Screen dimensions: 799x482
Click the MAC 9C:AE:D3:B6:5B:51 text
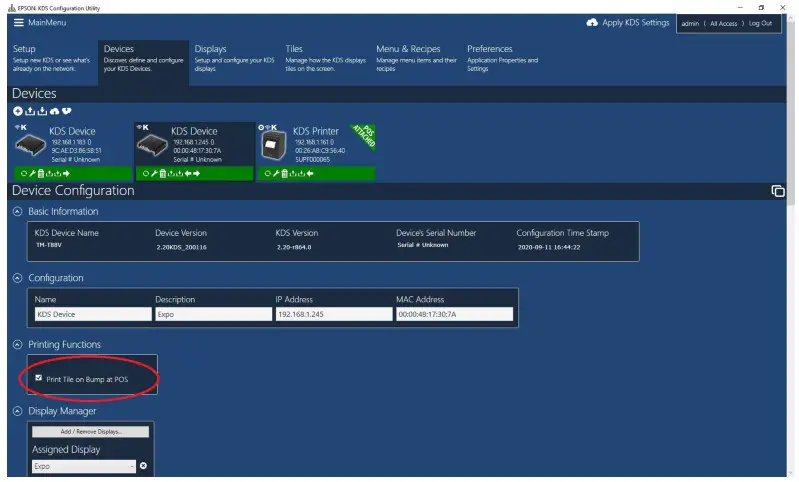[x=76, y=151]
